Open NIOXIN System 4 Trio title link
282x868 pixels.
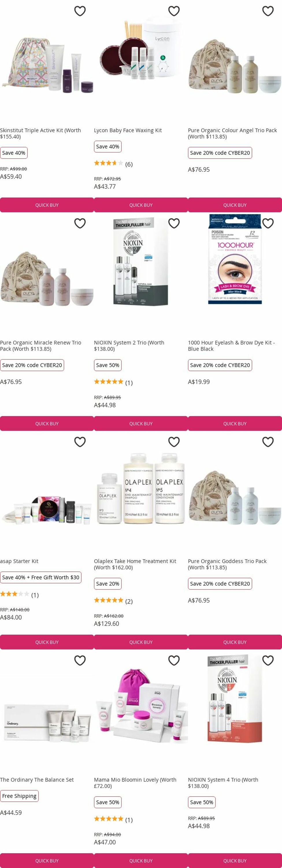click(x=223, y=783)
